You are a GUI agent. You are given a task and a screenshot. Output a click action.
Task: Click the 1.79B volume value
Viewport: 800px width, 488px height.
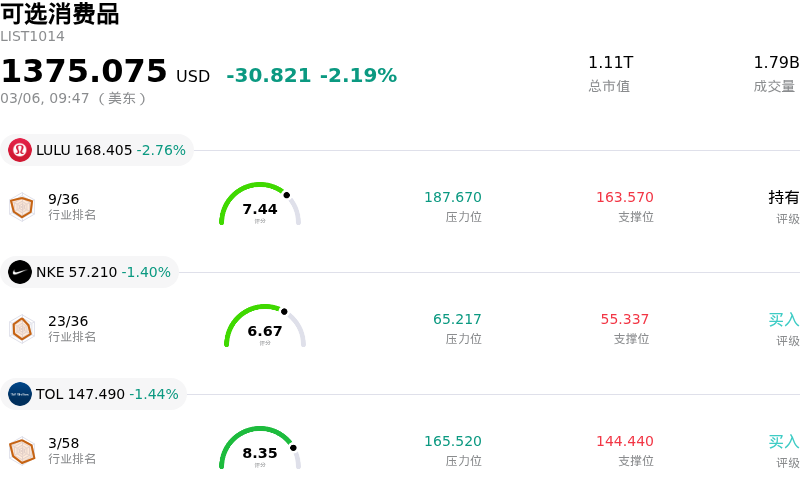click(x=776, y=62)
